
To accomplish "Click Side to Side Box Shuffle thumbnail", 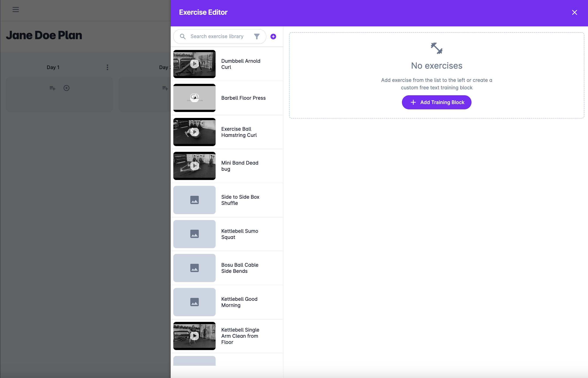I will pos(194,200).
